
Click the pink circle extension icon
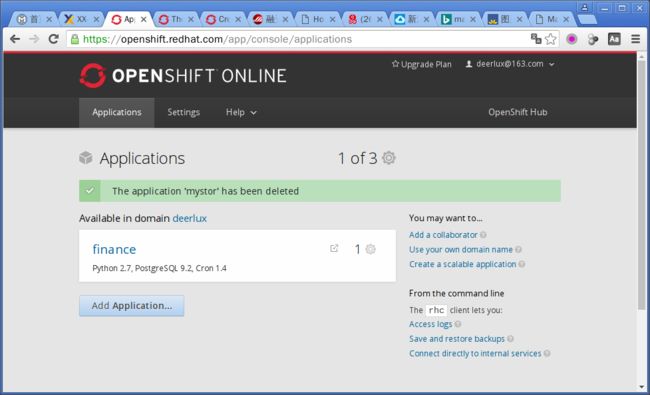pos(572,39)
